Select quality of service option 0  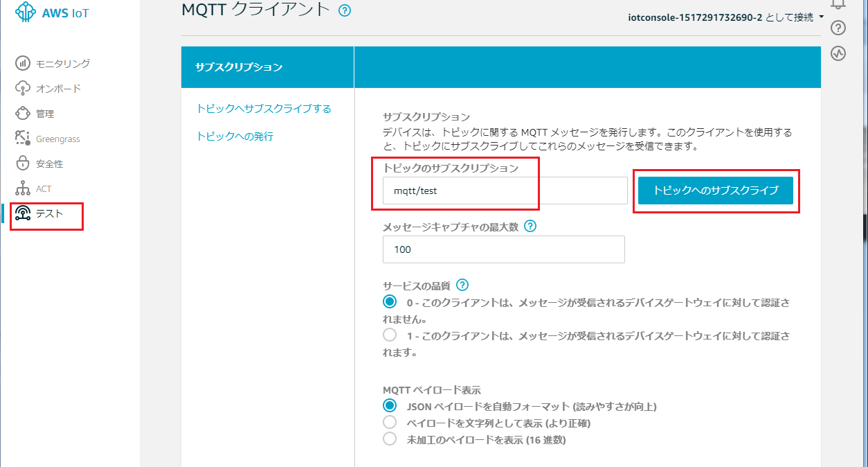click(x=390, y=301)
